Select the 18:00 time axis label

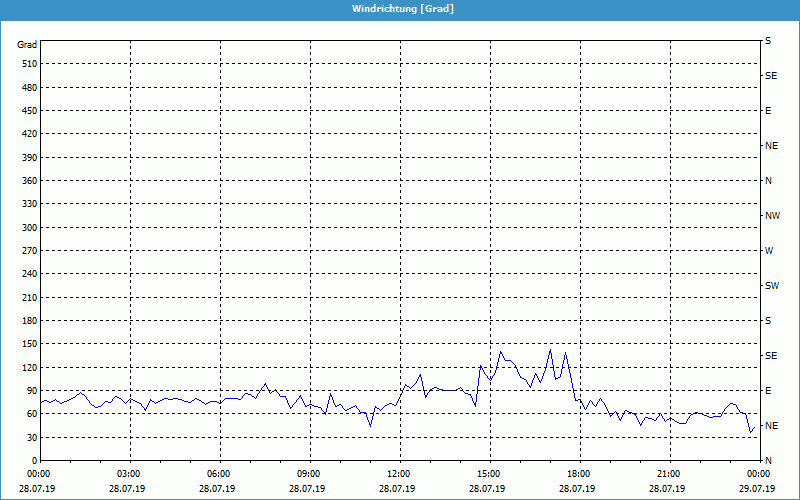[579, 474]
